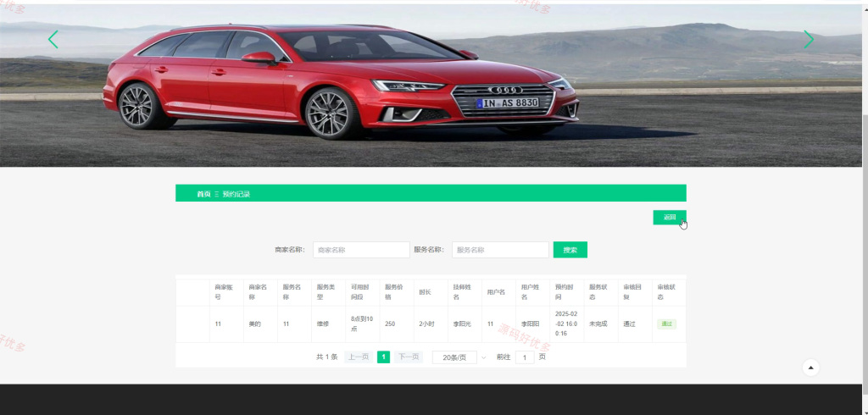
Task: Focus the 商家名称 search input
Action: click(x=361, y=250)
